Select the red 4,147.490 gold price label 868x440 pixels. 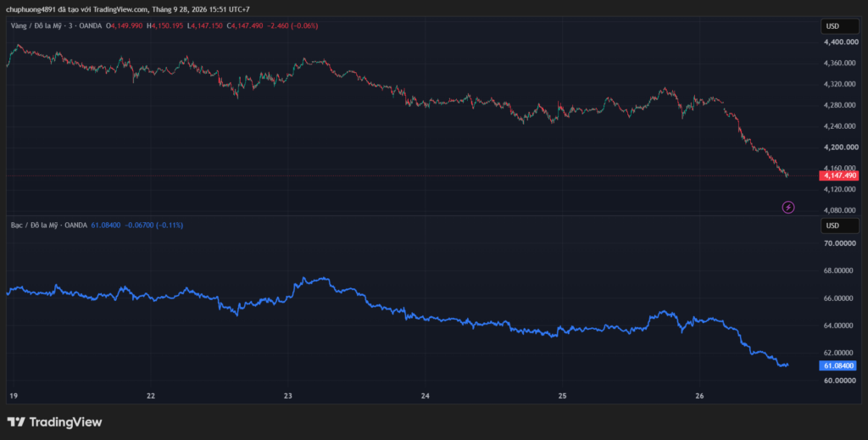pos(840,175)
